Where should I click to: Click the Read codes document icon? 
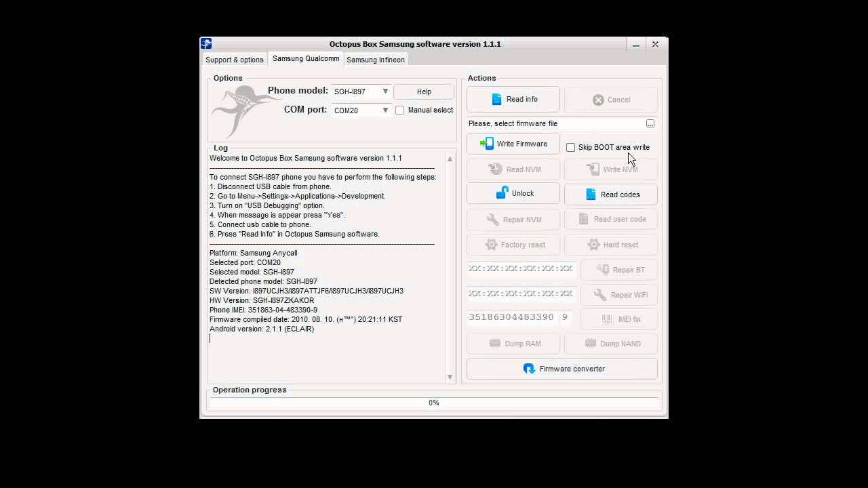(591, 195)
